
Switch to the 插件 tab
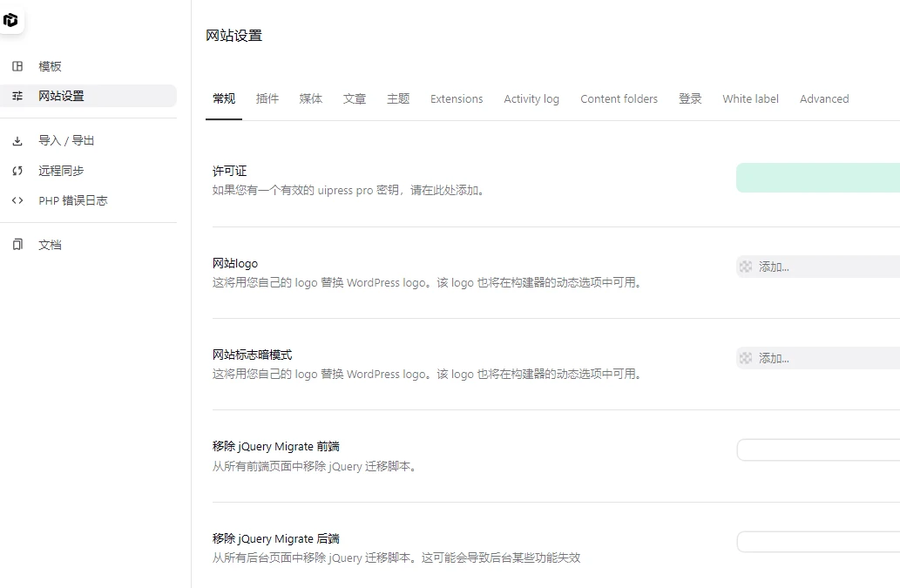[x=267, y=98]
